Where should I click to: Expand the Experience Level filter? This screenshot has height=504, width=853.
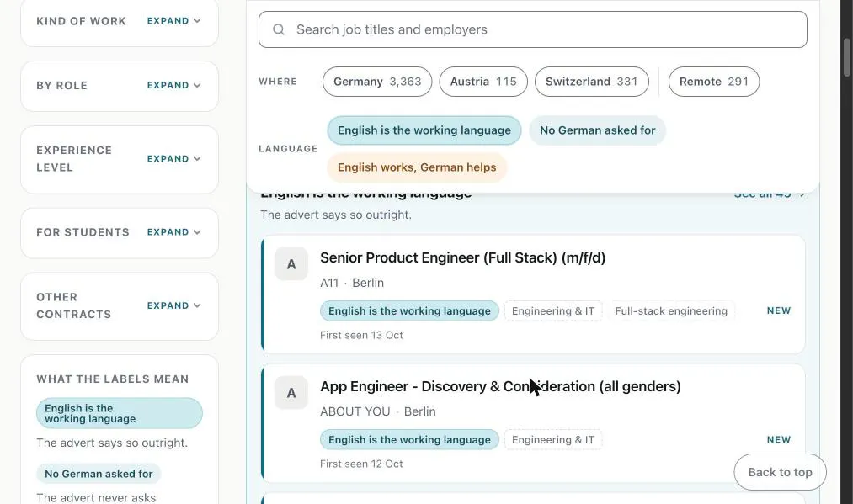point(173,159)
